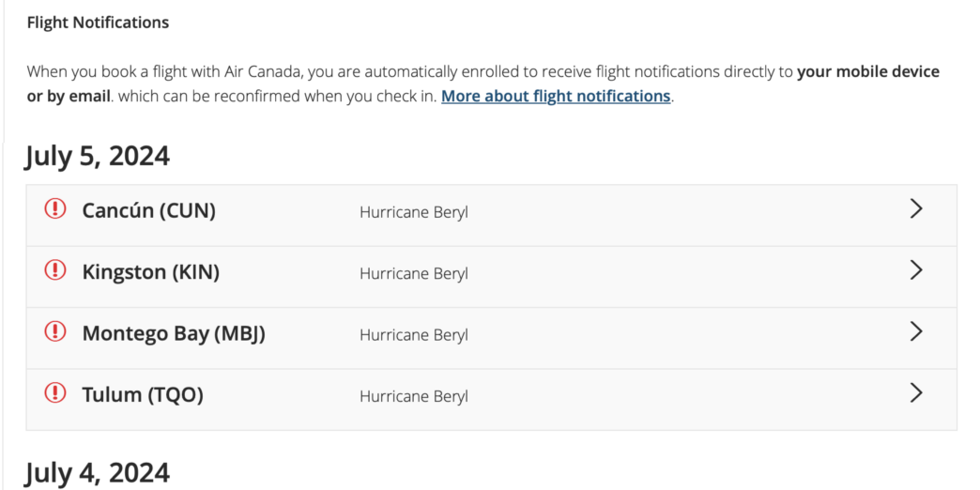Open the More about flight notifications link
This screenshot has width=980, height=490.
(x=556, y=96)
